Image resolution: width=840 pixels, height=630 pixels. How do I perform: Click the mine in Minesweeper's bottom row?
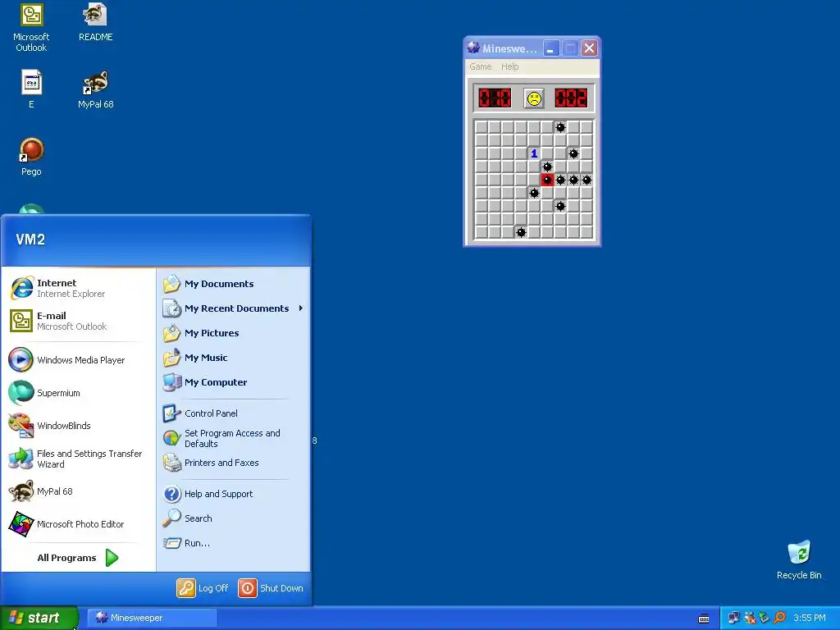tap(521, 232)
